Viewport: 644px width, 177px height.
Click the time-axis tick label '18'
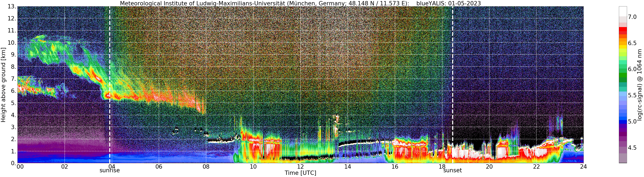(442, 167)
